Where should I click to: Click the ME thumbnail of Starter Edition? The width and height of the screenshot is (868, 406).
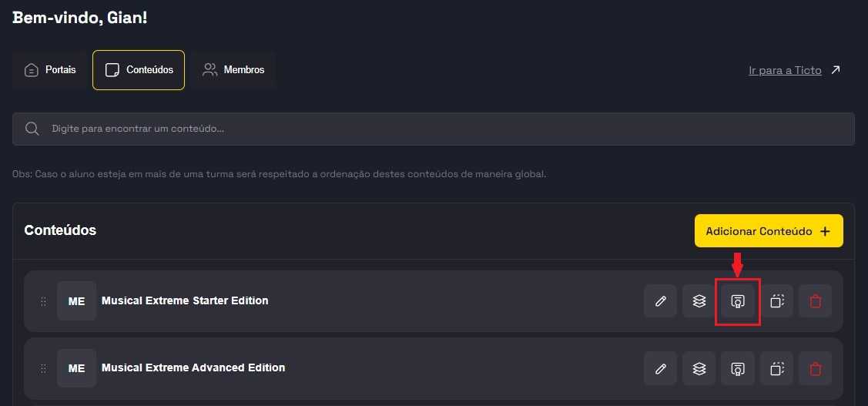click(76, 301)
